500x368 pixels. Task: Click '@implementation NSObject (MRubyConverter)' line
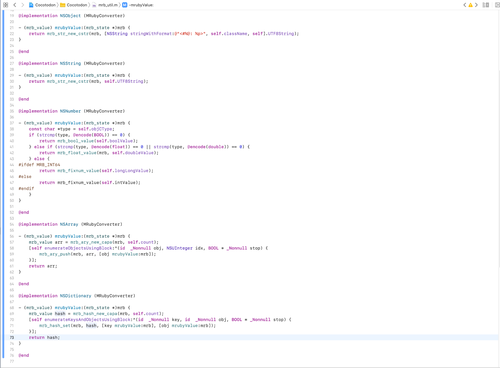point(72,16)
